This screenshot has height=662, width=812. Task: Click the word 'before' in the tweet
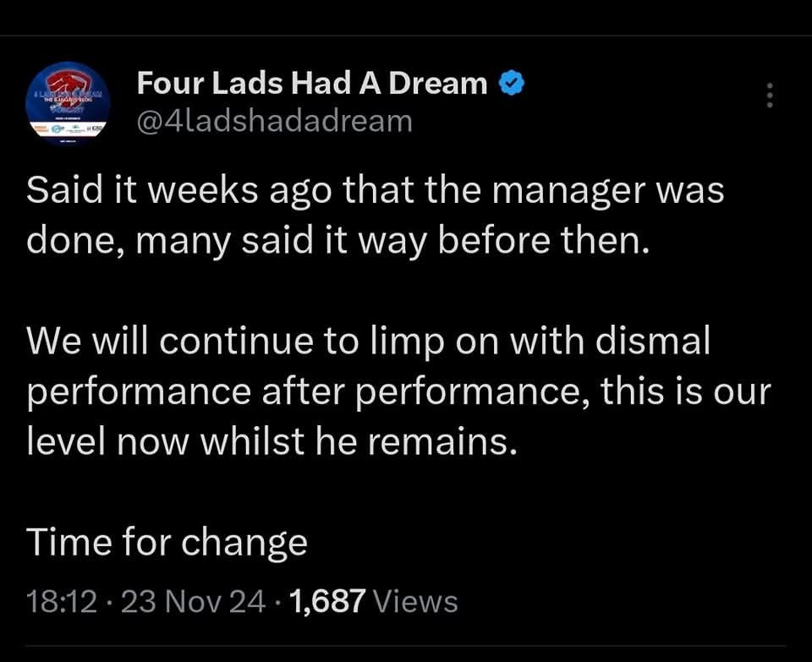(494, 241)
